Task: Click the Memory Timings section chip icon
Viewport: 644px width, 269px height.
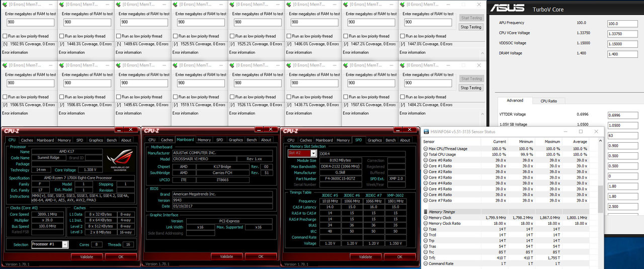Action: click(426, 212)
